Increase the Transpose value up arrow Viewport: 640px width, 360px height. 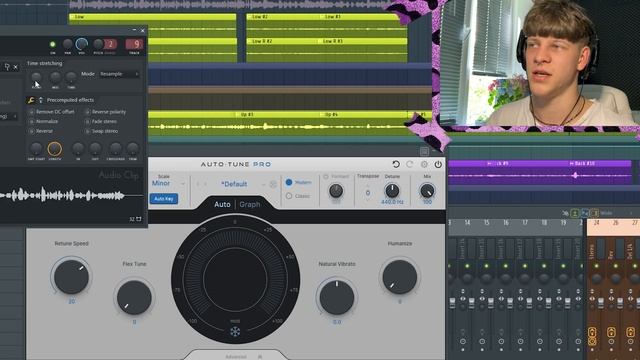click(x=368, y=185)
